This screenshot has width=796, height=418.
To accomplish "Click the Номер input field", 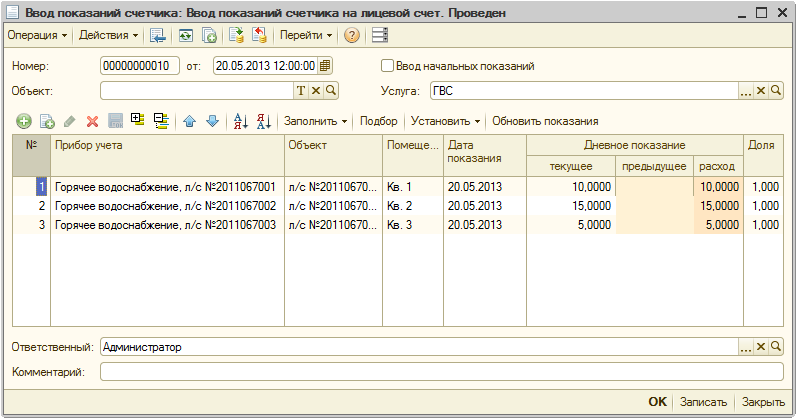I will click(x=140, y=66).
